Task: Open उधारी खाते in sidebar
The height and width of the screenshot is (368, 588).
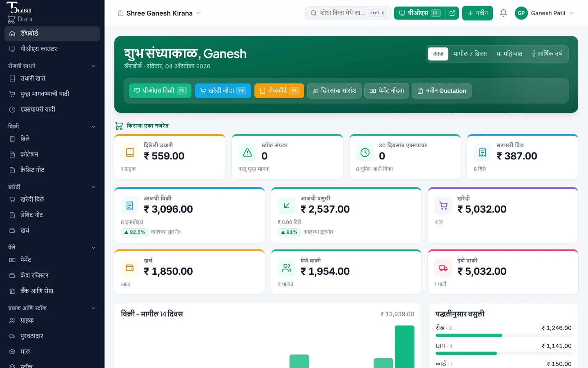Action: point(52,79)
